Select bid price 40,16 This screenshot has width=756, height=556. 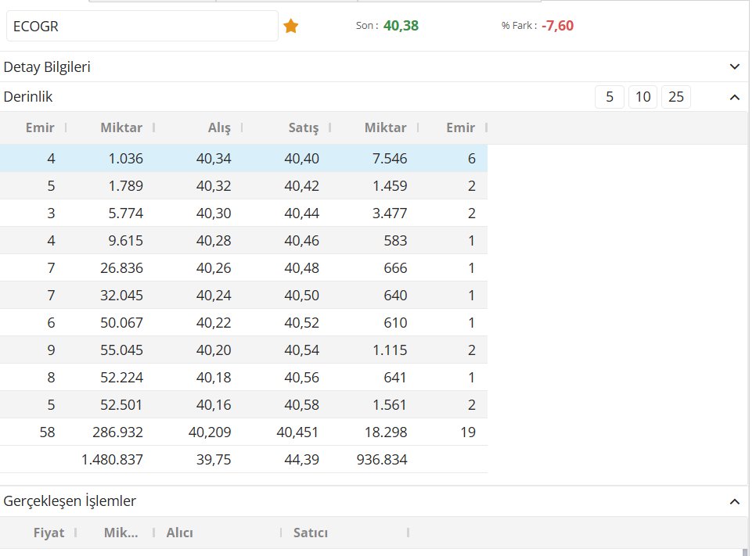pos(214,405)
